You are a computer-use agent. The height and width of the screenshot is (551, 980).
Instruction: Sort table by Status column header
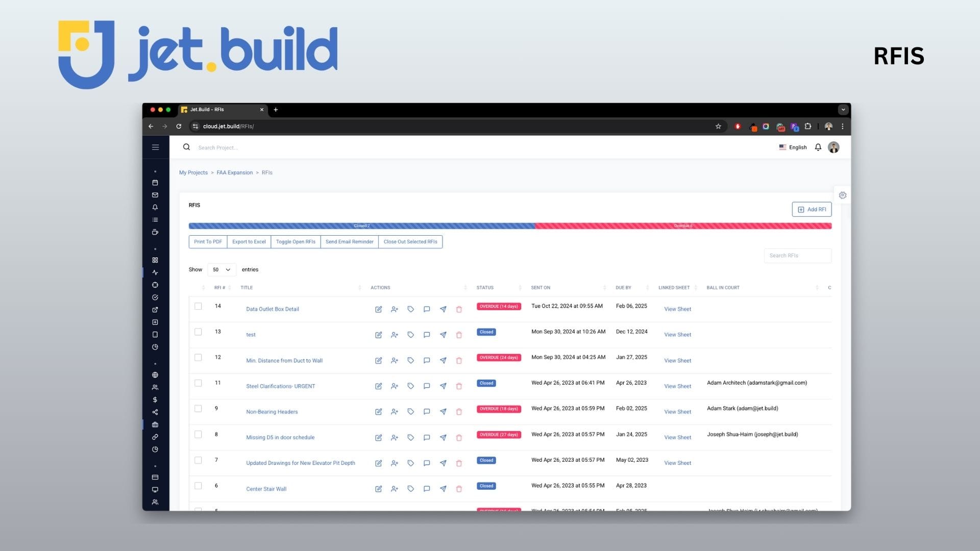pyautogui.click(x=485, y=288)
